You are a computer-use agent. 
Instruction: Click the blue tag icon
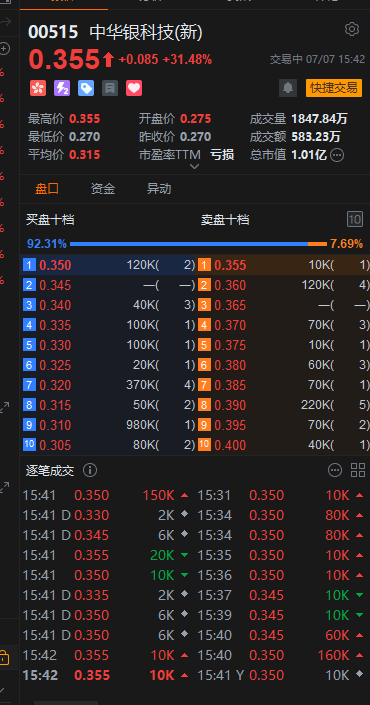pyautogui.click(x=86, y=88)
